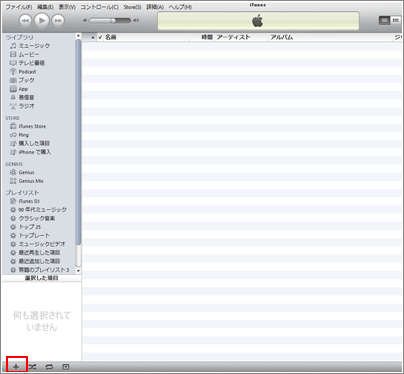Screen dimensions: 404x374
Task: Open the コントロール(C) menu
Action: (99, 7)
